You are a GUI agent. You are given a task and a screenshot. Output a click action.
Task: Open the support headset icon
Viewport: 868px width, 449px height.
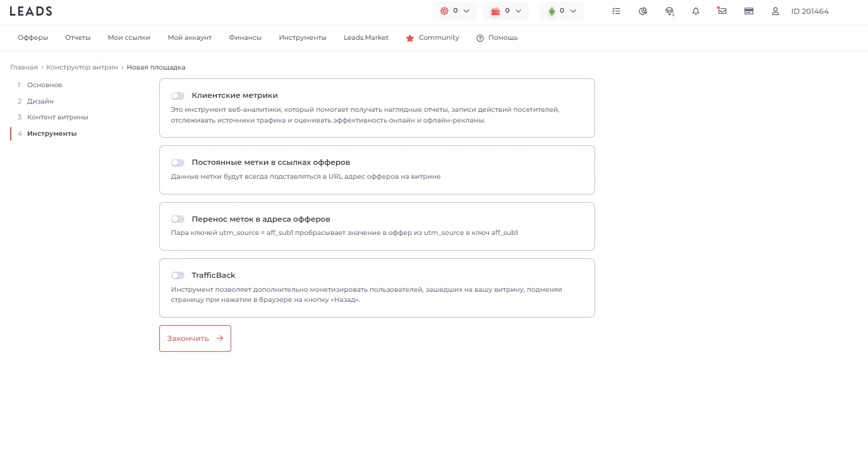coord(670,11)
